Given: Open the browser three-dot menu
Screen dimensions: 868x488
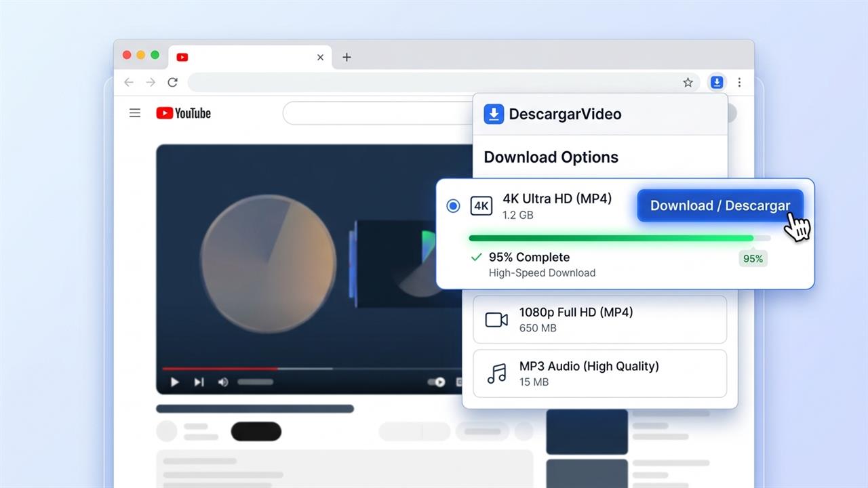Looking at the screenshot, I should tap(739, 83).
